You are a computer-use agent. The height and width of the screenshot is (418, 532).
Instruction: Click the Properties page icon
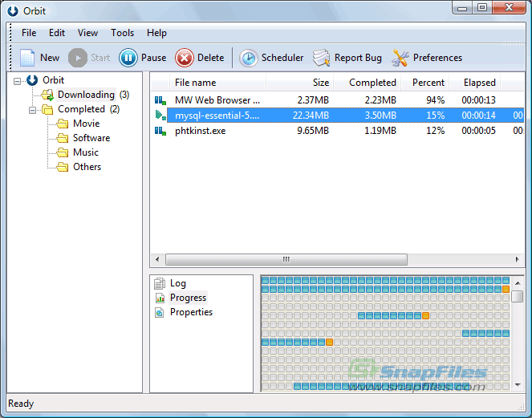point(160,312)
